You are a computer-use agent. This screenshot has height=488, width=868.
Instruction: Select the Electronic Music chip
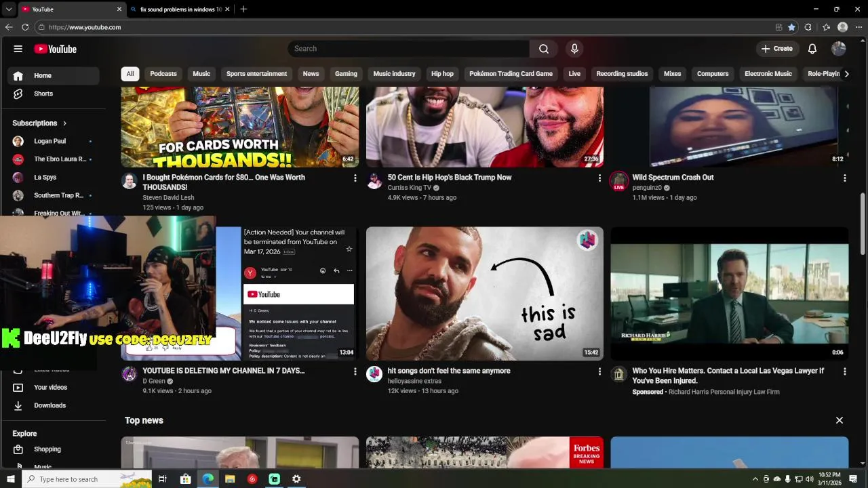[x=768, y=74]
